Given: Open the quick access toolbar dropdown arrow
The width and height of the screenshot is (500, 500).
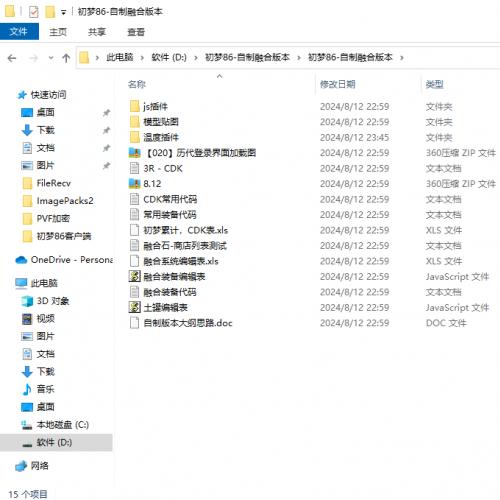Looking at the screenshot, I should pyautogui.click(x=63, y=13).
